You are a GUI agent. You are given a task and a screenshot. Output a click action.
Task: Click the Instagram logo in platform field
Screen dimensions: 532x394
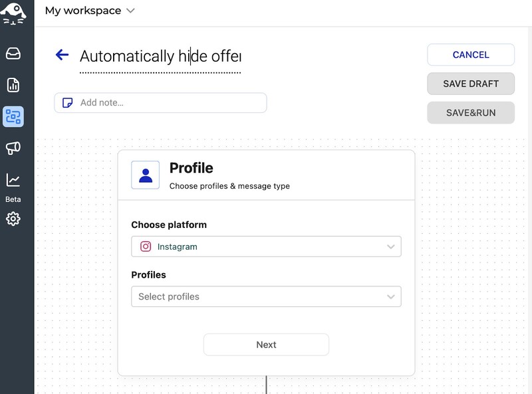click(146, 246)
